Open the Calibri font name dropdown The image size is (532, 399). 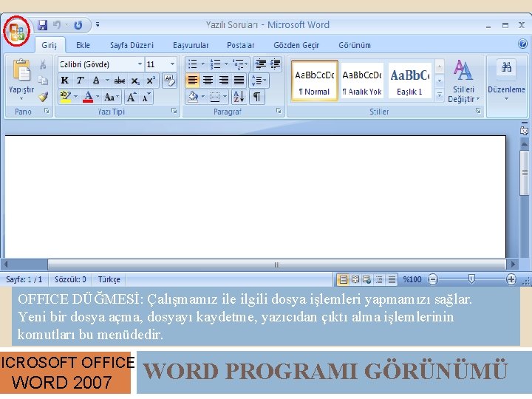[x=140, y=64]
